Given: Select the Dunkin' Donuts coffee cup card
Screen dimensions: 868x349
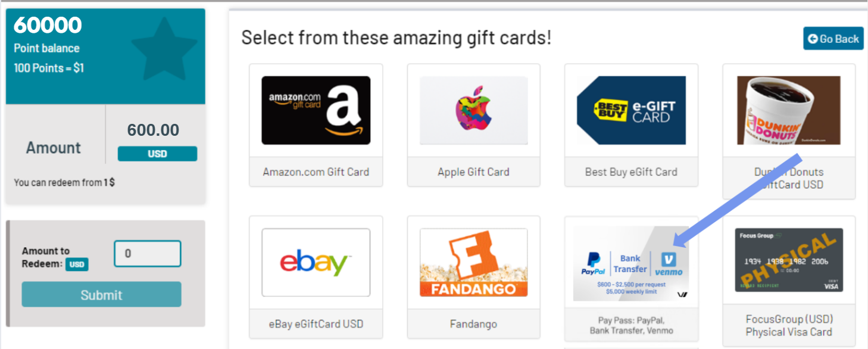Looking at the screenshot, I should click(789, 110).
